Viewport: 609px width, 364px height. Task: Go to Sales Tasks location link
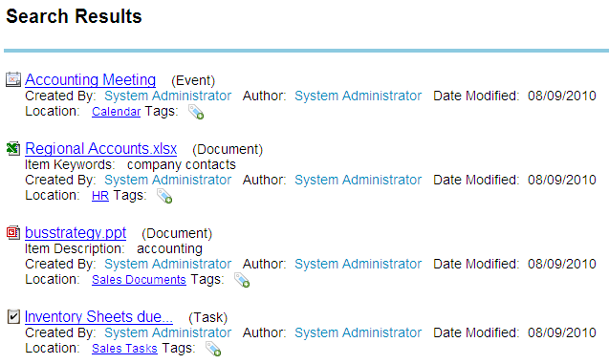pyautogui.click(x=124, y=349)
